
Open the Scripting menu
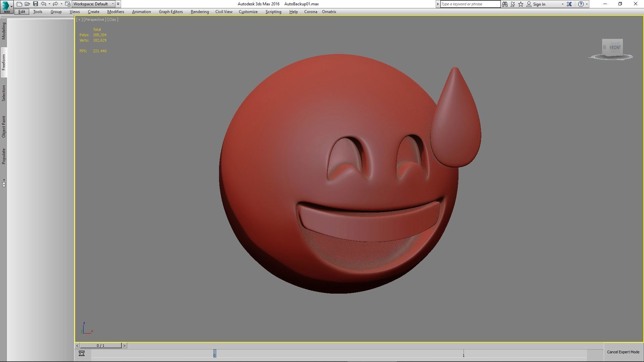pos(273,12)
